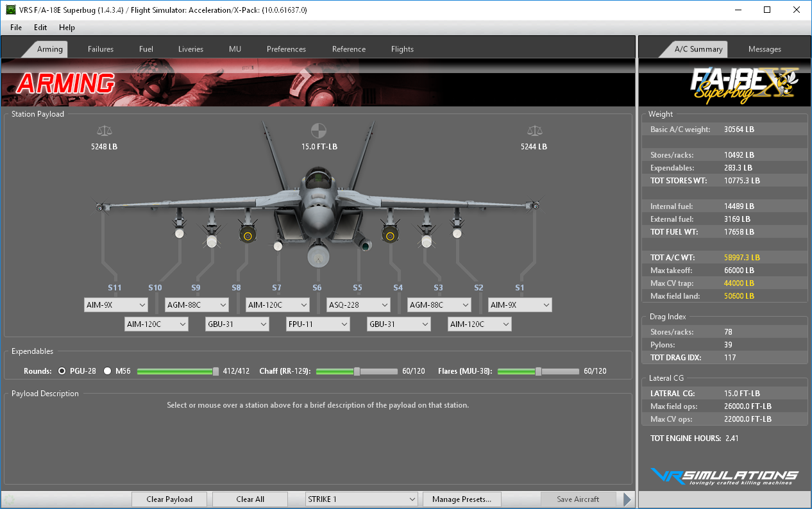Click the 15.0 FT-LB center readout
This screenshot has height=509, width=812.
coord(319,147)
